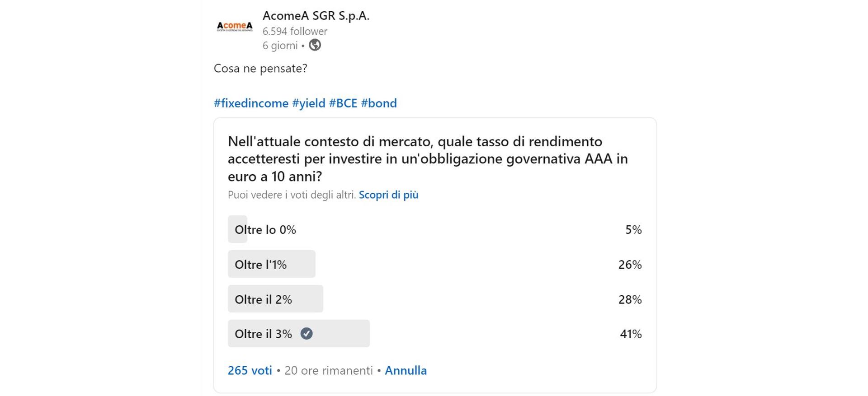The height and width of the screenshot is (396, 868).
Task: Select the Oltre il 2% poll option
Action: point(435,299)
